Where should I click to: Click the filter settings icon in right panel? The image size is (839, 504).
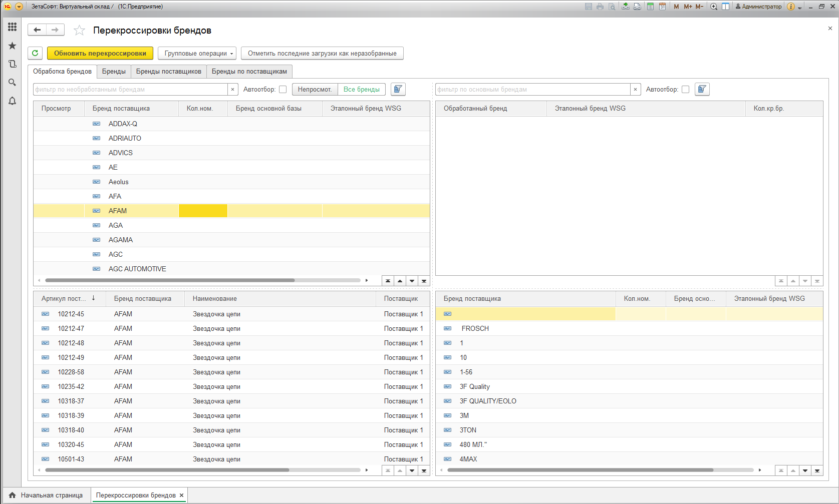pyautogui.click(x=702, y=89)
